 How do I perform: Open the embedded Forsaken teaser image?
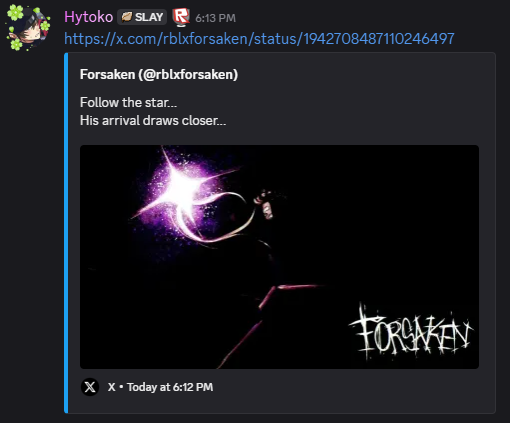(x=279, y=257)
